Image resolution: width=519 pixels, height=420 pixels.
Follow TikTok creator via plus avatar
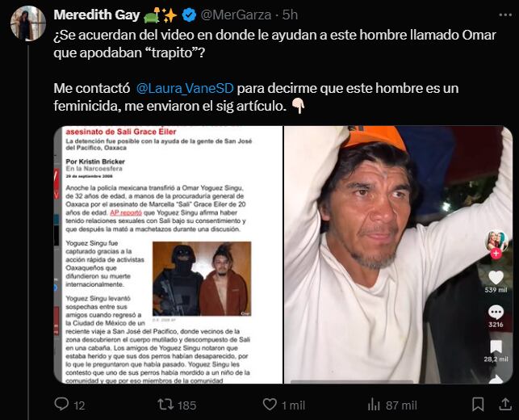496,254
